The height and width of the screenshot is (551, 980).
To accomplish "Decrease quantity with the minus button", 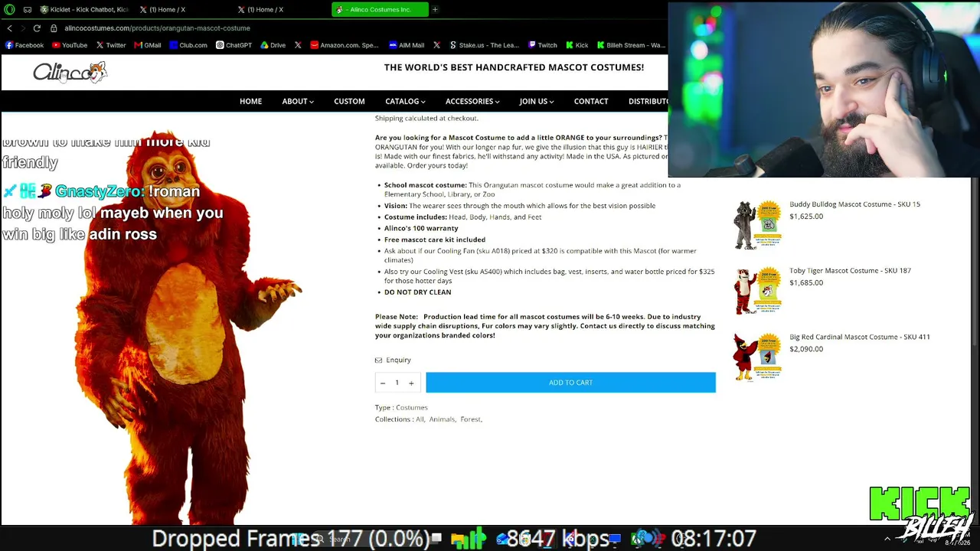I will pos(383,383).
